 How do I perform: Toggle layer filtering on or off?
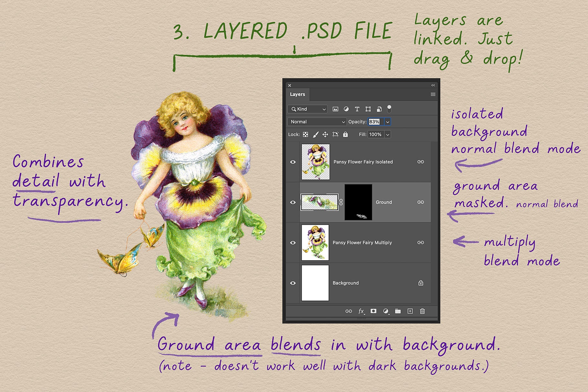tap(389, 109)
